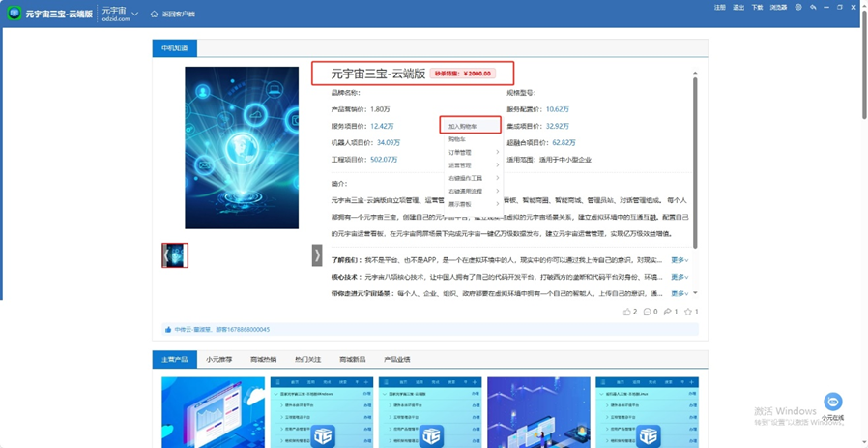Expand 更多 on the 了解我们 row
This screenshot has width=868, height=448.
[680, 260]
